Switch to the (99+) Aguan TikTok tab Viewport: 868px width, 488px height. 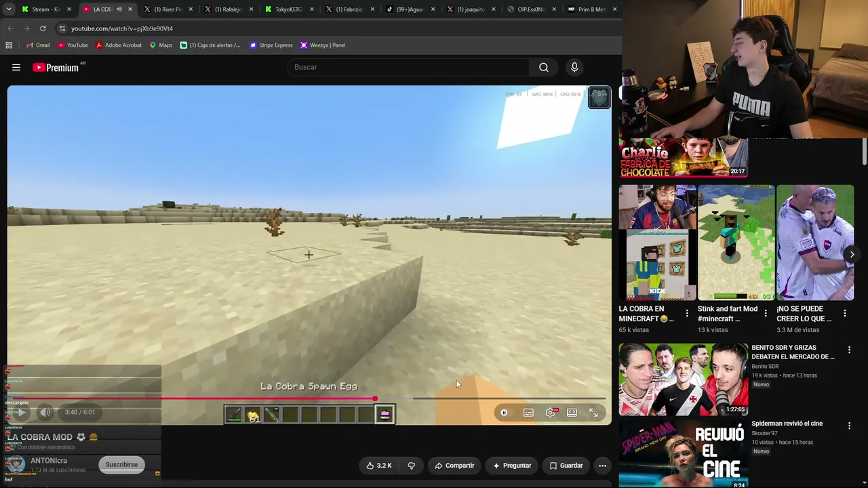(411, 9)
